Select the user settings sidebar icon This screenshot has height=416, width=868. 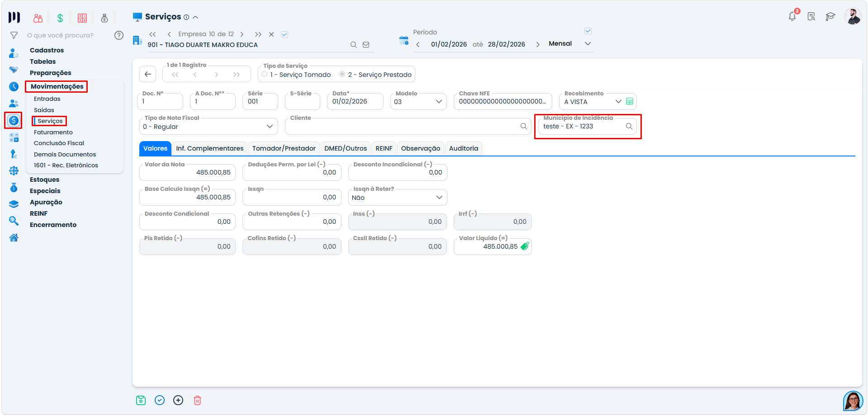14,53
